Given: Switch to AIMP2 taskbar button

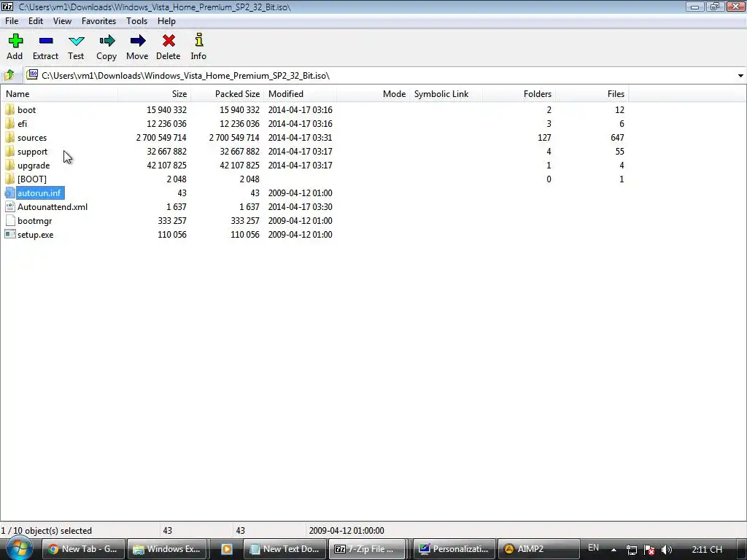Looking at the screenshot, I should pos(539,549).
